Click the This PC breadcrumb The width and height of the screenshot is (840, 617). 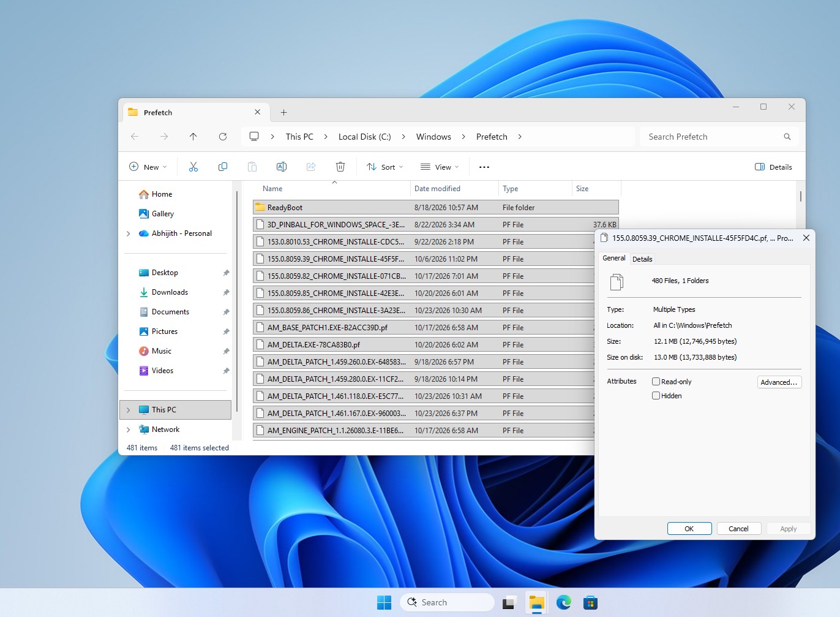tap(299, 137)
